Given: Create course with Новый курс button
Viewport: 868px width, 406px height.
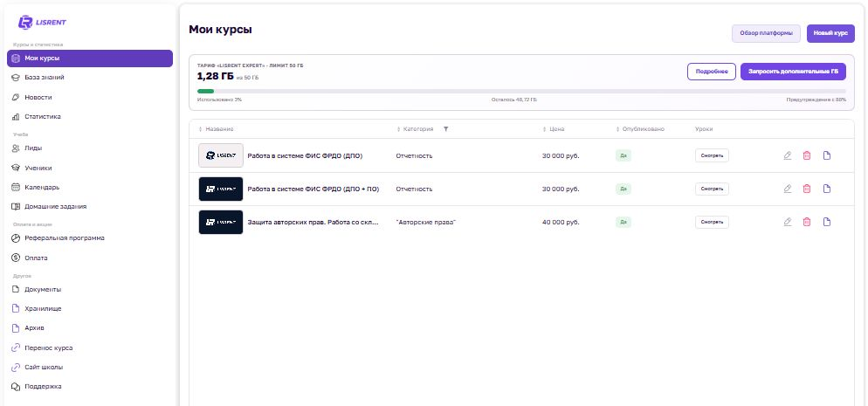Looking at the screenshot, I should click(830, 34).
